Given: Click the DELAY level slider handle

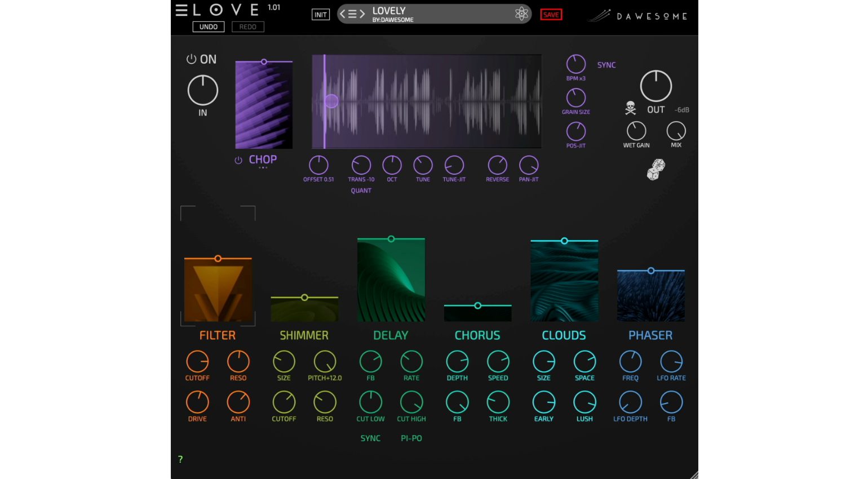Looking at the screenshot, I should coord(391,239).
